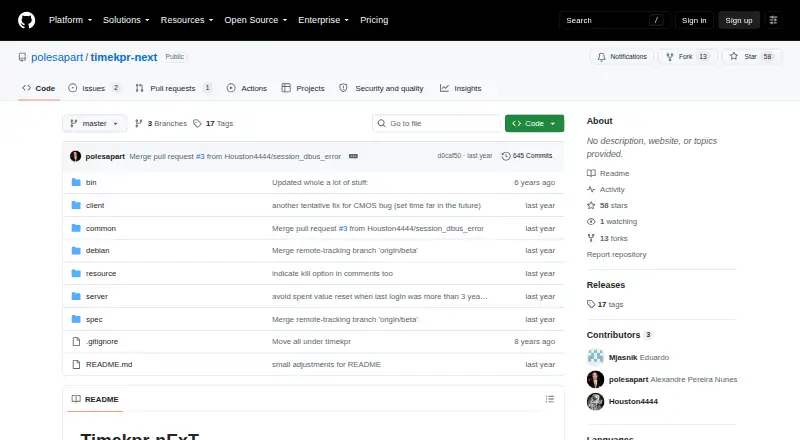Open the d0caf50 commit hash link
Image resolution: width=800 pixels, height=440 pixels.
(x=449, y=156)
